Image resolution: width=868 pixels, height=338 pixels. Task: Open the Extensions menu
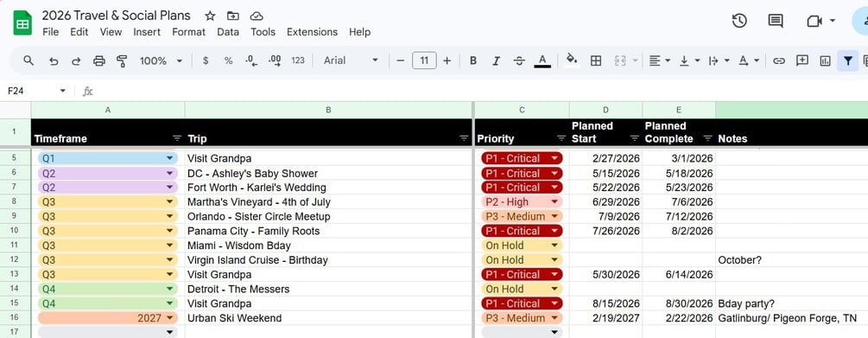(x=312, y=32)
